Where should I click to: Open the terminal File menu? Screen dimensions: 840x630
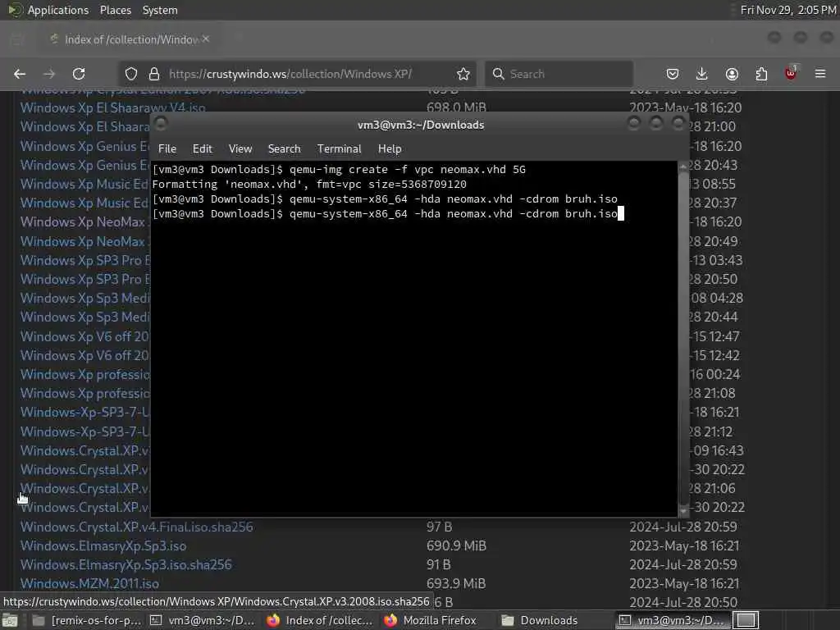(167, 149)
